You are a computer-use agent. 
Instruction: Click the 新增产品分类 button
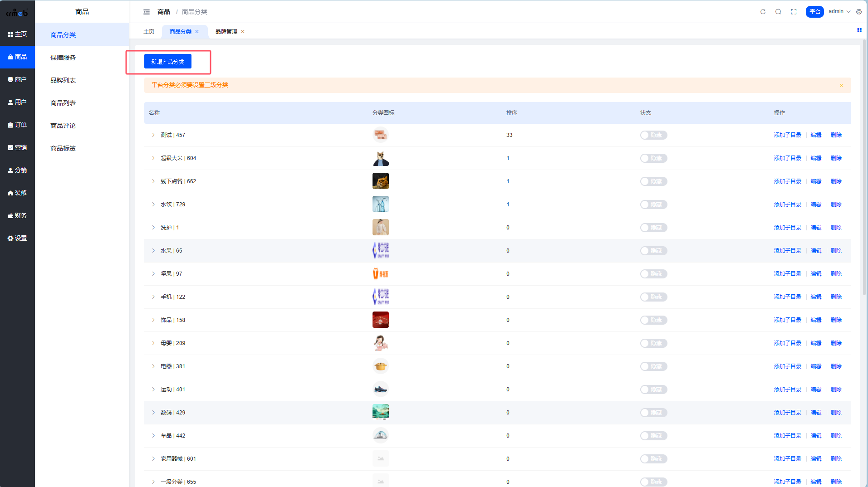pyautogui.click(x=168, y=62)
